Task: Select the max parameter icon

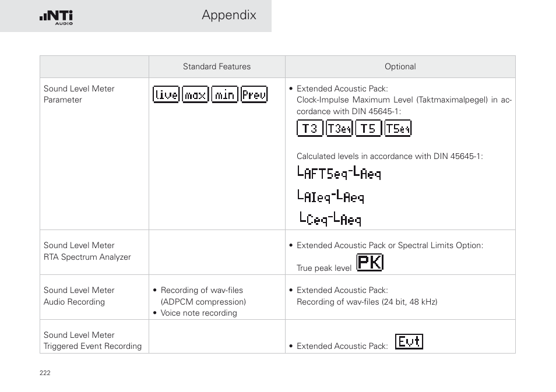Action: (x=195, y=94)
